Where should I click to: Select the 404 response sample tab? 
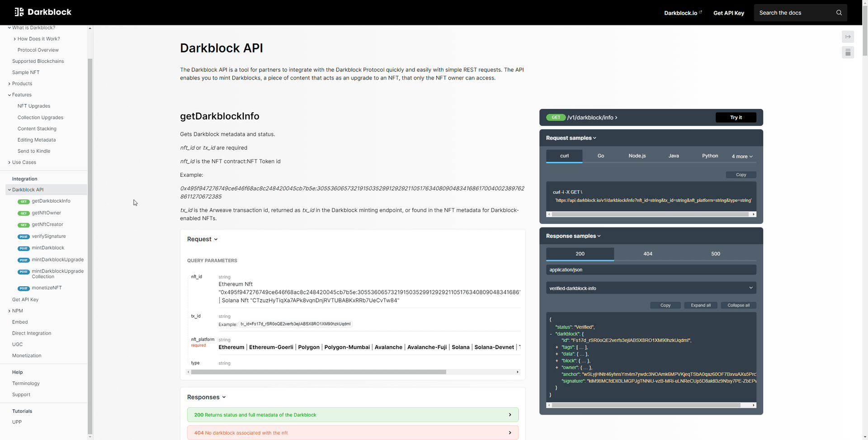[x=647, y=254]
